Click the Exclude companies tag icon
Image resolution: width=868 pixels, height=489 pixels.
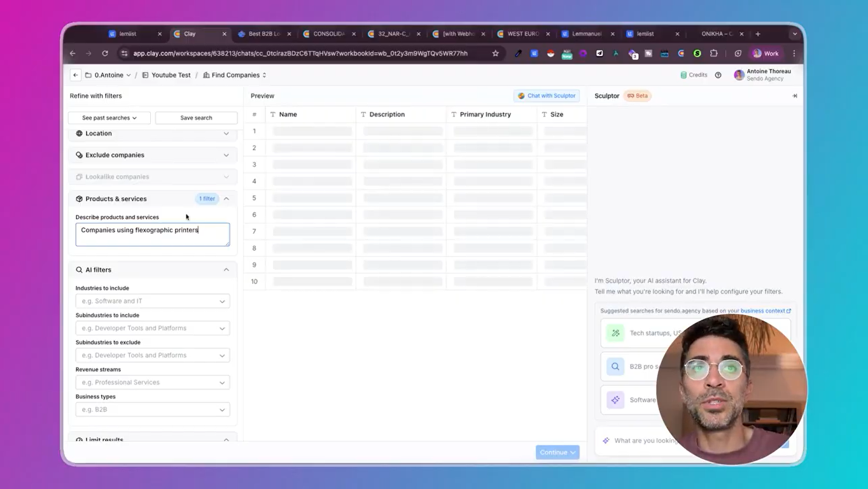pyautogui.click(x=79, y=155)
